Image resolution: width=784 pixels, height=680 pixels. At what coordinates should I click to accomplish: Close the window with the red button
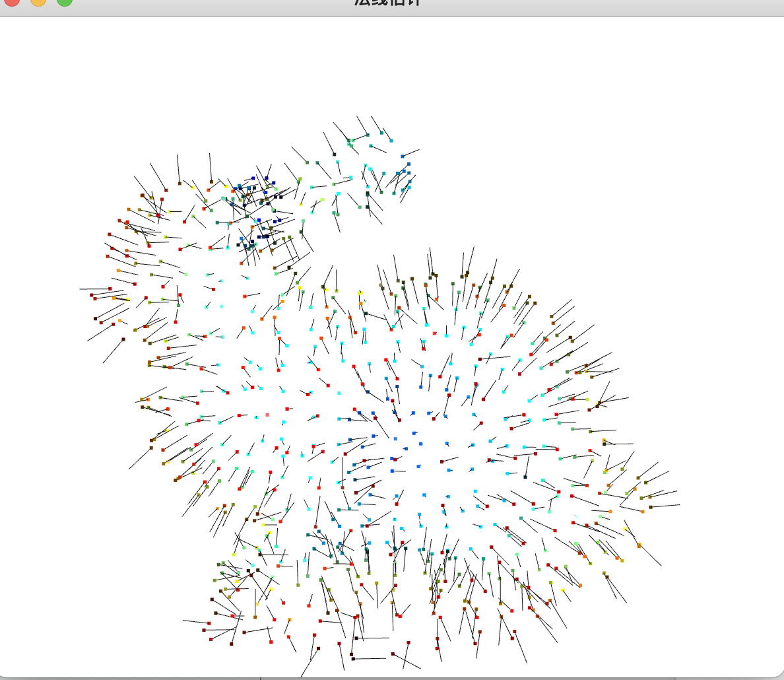tap(12, 1)
